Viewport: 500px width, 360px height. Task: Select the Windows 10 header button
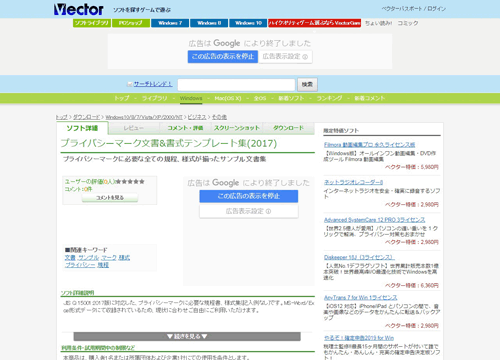248,23
